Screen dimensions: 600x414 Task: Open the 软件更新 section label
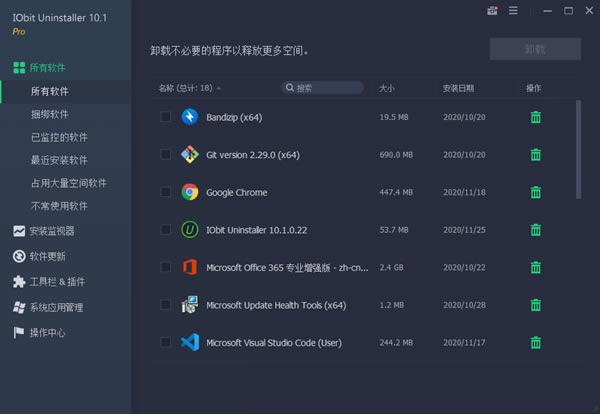click(x=47, y=256)
